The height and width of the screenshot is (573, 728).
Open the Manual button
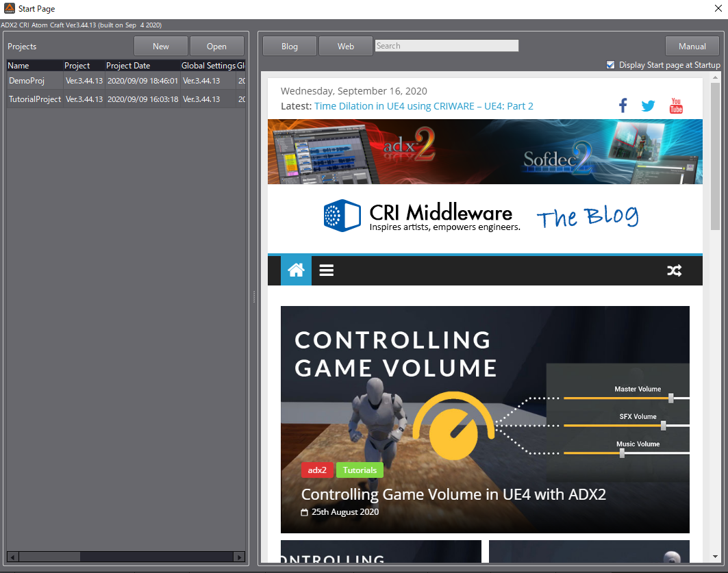(x=692, y=46)
